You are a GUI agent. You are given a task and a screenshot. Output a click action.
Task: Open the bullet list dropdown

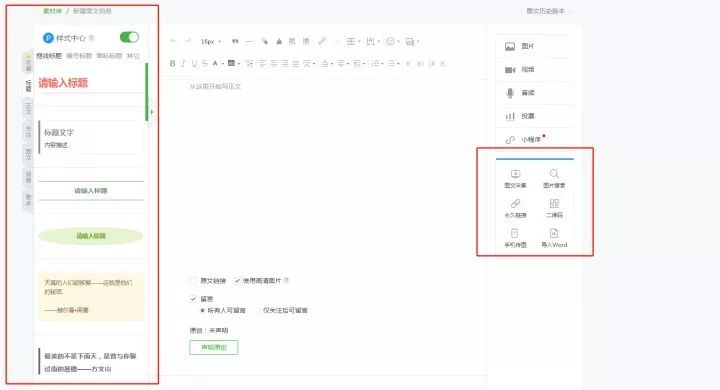coord(394,63)
